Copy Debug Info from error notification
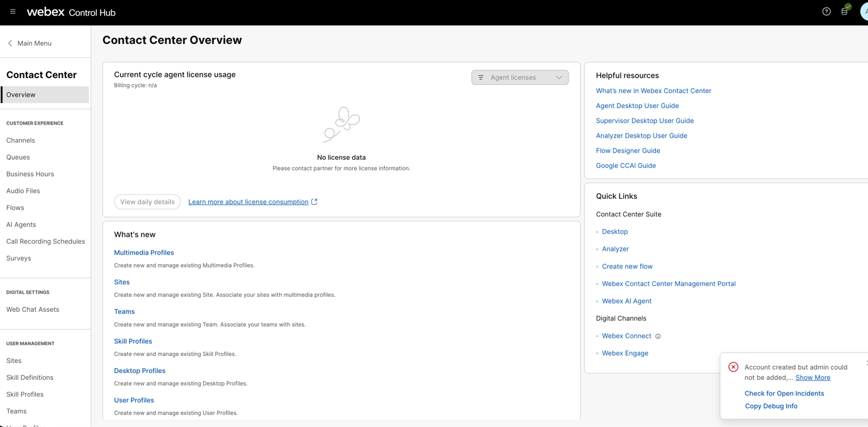The width and height of the screenshot is (868, 427). (771, 406)
